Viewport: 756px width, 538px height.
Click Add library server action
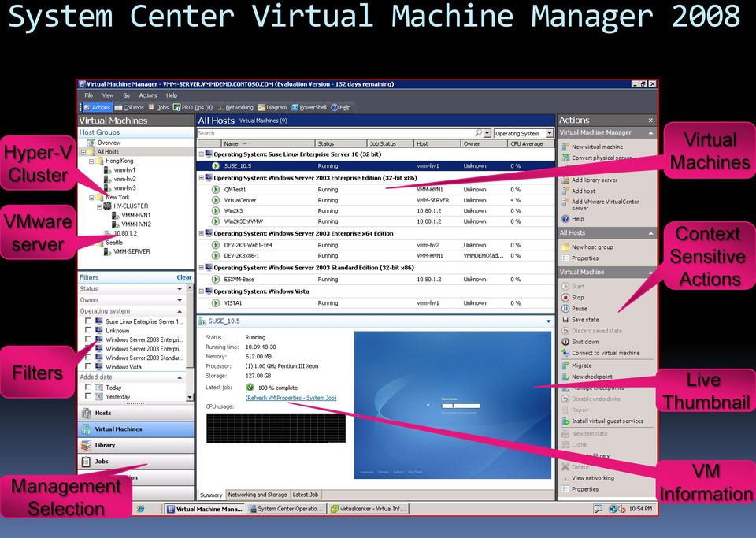590,180
